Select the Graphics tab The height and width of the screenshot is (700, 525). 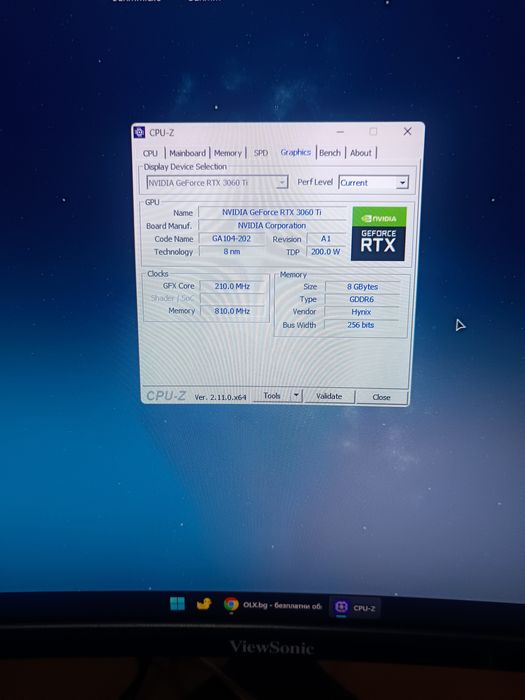[296, 152]
